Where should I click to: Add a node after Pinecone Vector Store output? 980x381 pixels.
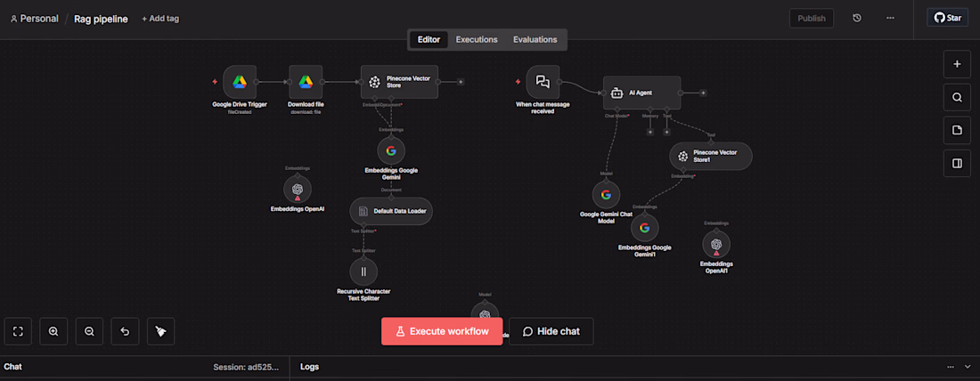461,82
